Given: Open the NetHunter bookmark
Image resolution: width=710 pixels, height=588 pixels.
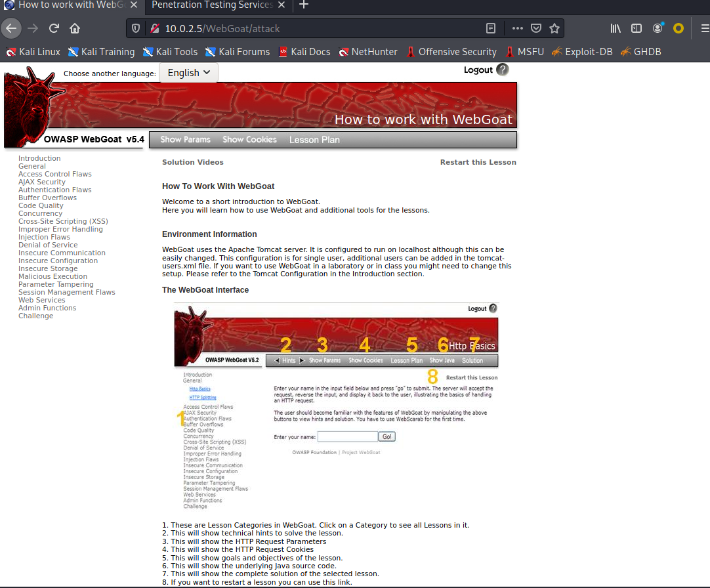Looking at the screenshot, I should (x=368, y=52).
